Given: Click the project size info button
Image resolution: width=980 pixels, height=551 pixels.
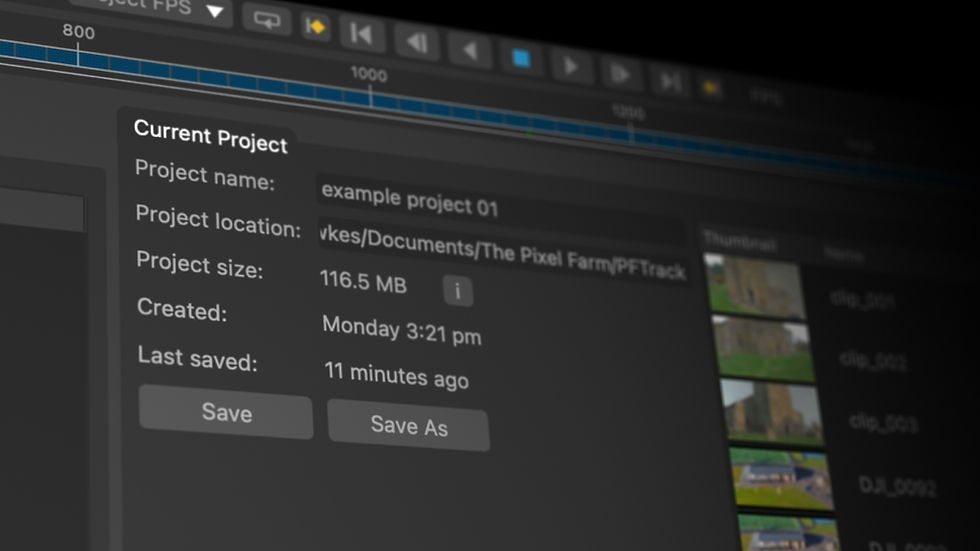Looking at the screenshot, I should click(458, 290).
